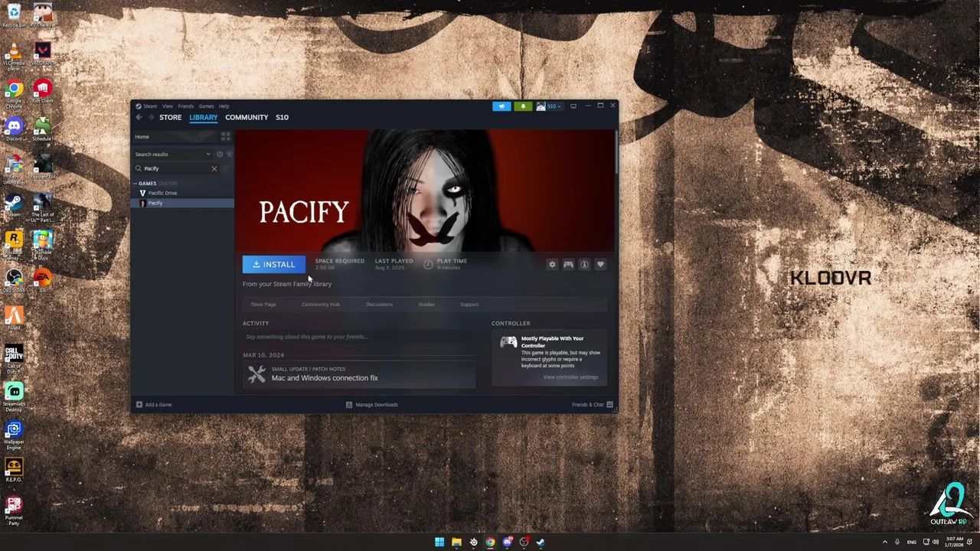Click the Steam library vertical scrollbar
Viewport: 980px width, 551px height.
pos(615,153)
